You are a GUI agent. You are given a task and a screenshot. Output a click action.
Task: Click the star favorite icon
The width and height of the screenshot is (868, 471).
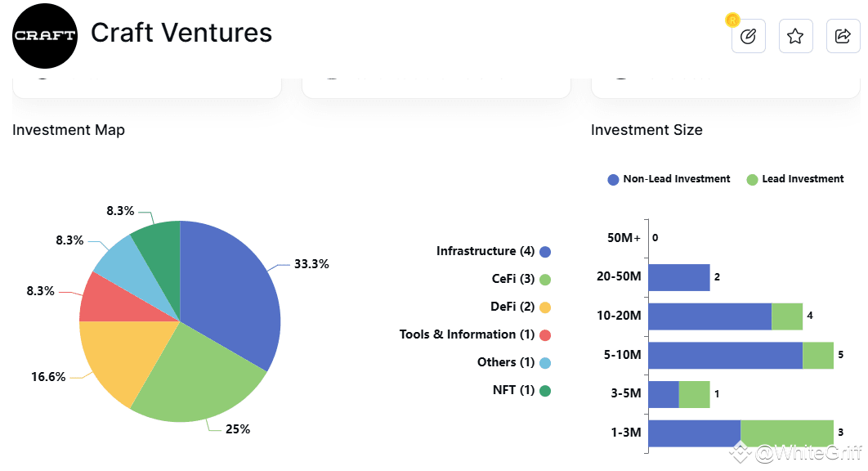(x=795, y=36)
